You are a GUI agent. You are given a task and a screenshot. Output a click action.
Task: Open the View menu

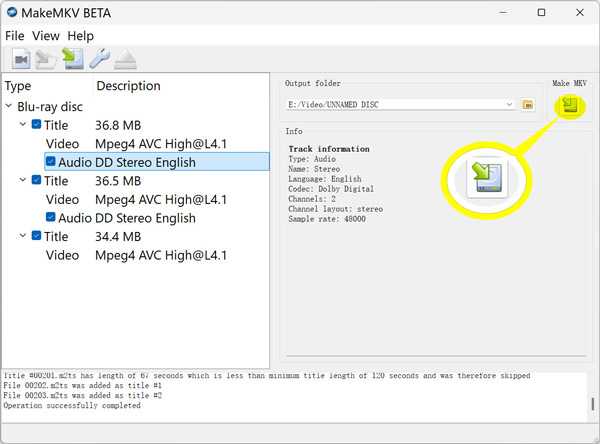pyautogui.click(x=46, y=36)
